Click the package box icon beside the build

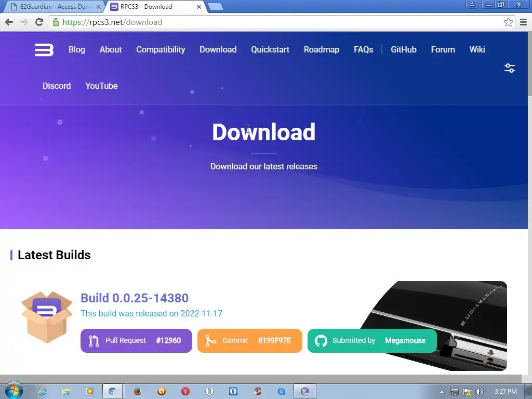click(46, 317)
